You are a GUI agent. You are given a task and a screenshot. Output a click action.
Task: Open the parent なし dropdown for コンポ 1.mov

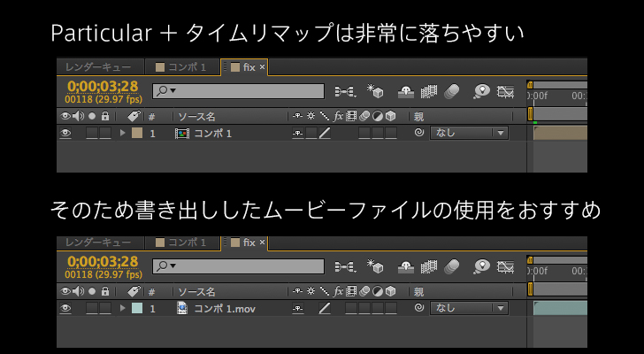click(x=469, y=307)
